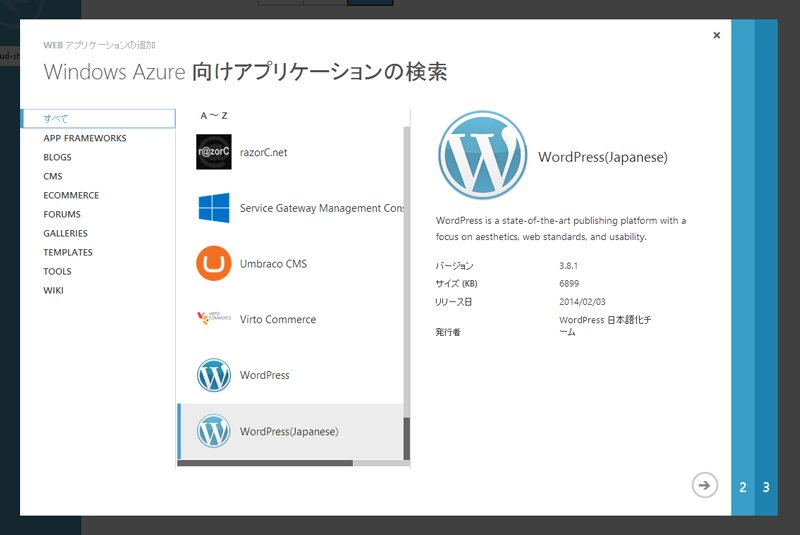Pick Virto Commerce in app list

pyautogui.click(x=278, y=319)
